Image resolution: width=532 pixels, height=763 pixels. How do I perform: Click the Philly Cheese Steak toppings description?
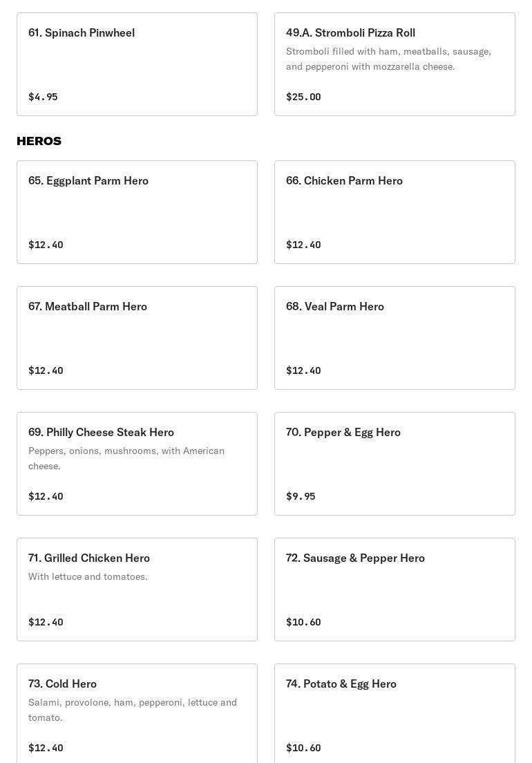click(126, 458)
